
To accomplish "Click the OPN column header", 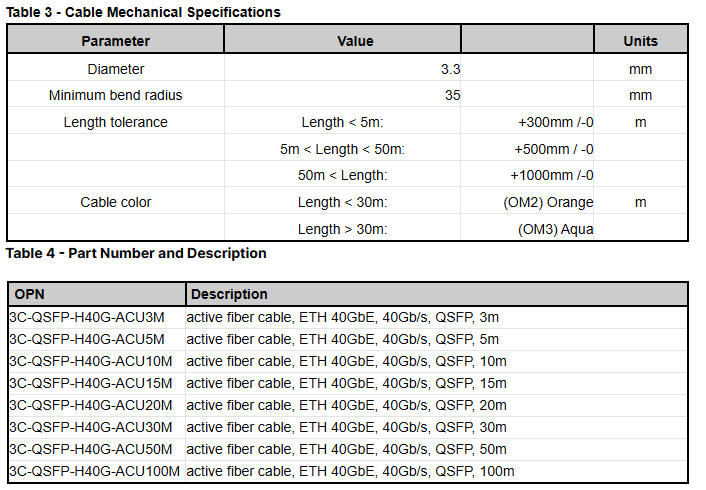I will pos(30,294).
